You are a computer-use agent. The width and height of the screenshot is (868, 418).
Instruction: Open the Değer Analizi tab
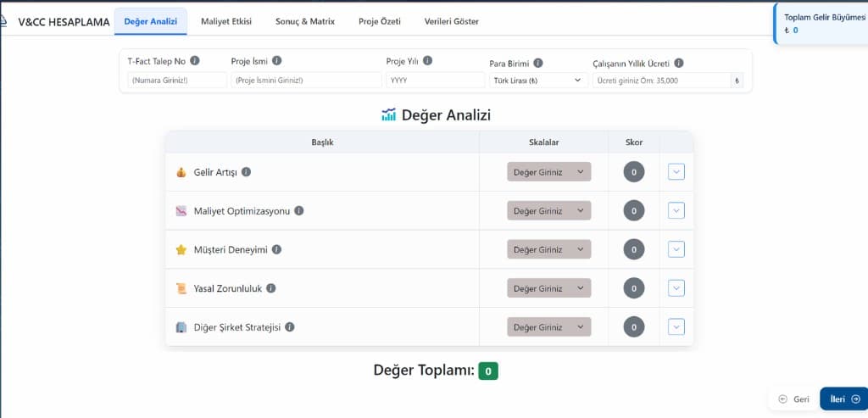151,21
